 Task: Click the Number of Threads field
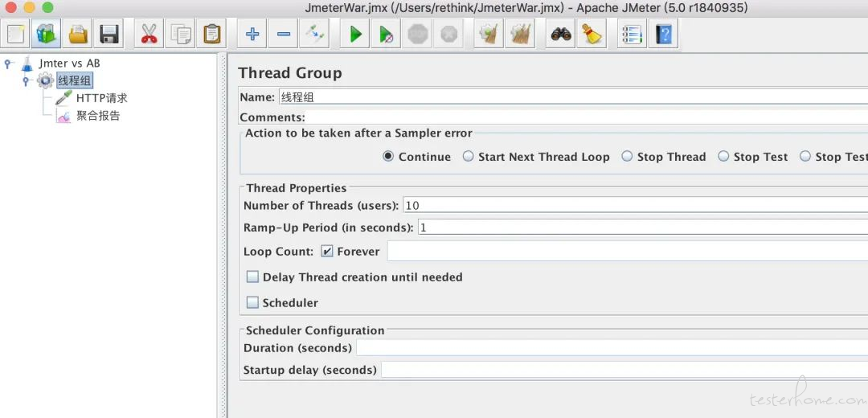pos(636,206)
